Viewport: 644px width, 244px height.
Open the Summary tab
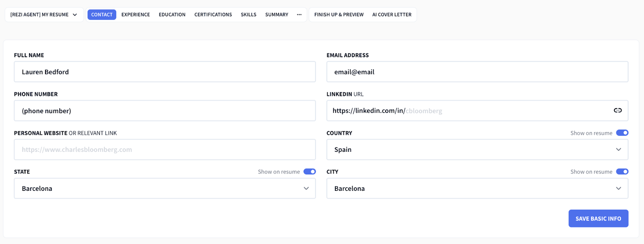click(277, 14)
